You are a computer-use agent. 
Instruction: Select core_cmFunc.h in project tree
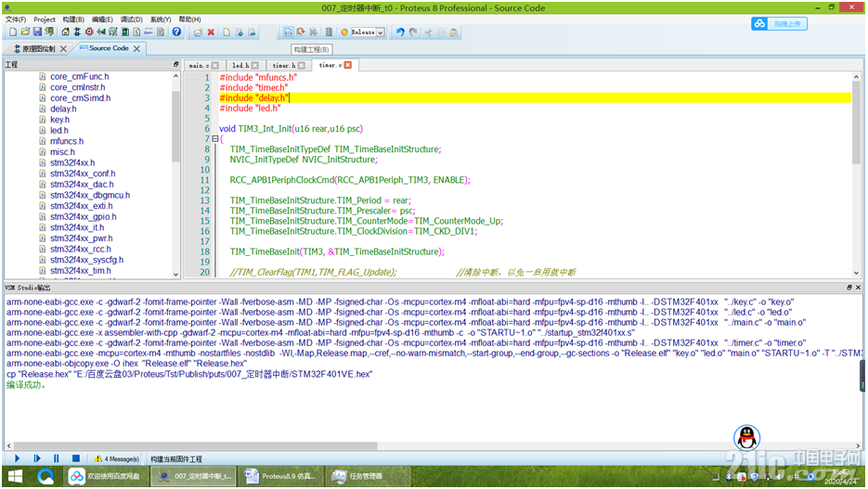click(79, 76)
